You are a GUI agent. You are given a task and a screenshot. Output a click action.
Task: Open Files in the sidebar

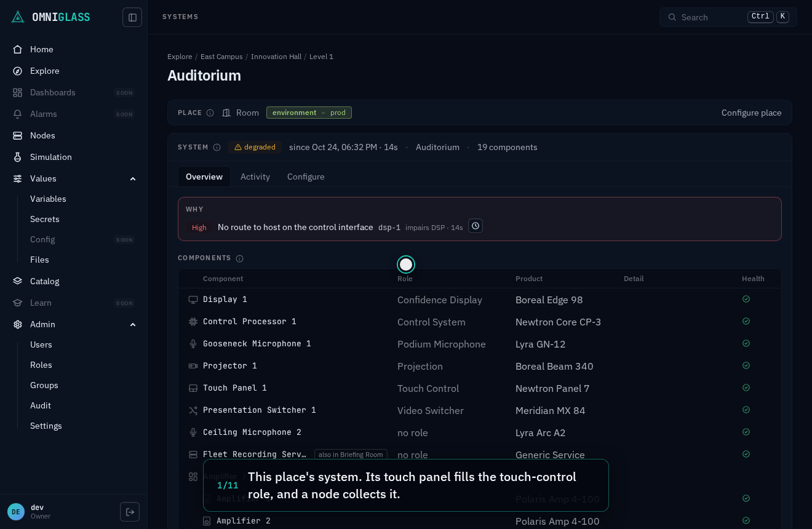(x=39, y=260)
